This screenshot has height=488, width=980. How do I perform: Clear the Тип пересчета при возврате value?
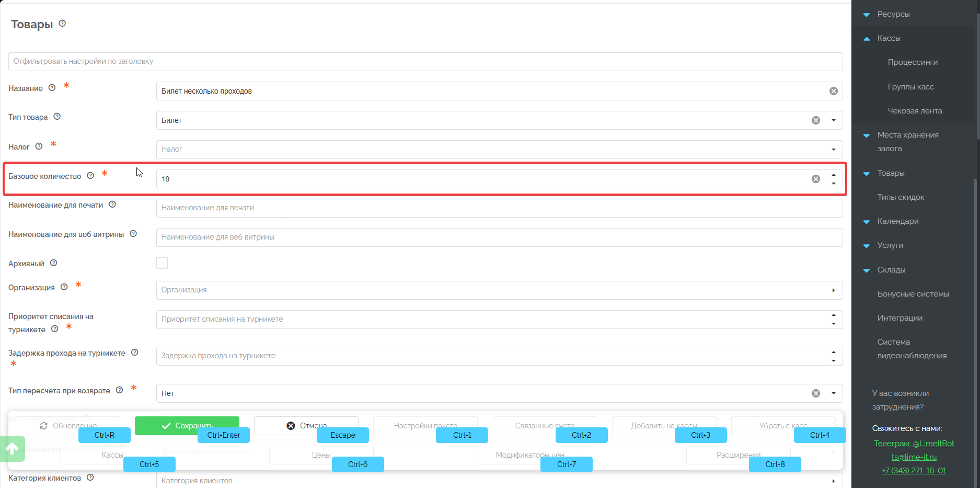click(815, 393)
